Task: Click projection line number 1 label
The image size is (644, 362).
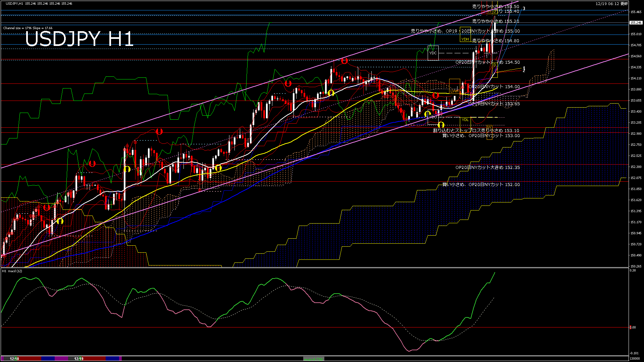Action: coord(524,68)
